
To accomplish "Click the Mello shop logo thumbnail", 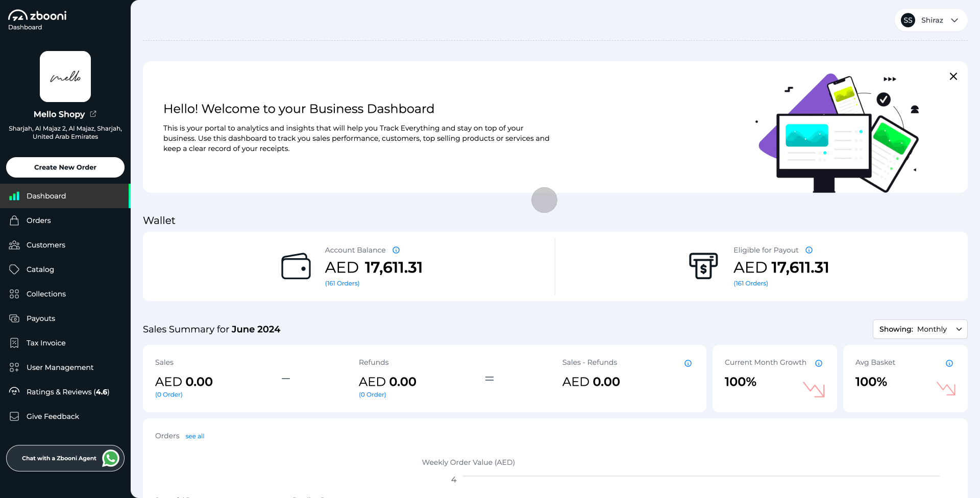I will pyautogui.click(x=65, y=77).
